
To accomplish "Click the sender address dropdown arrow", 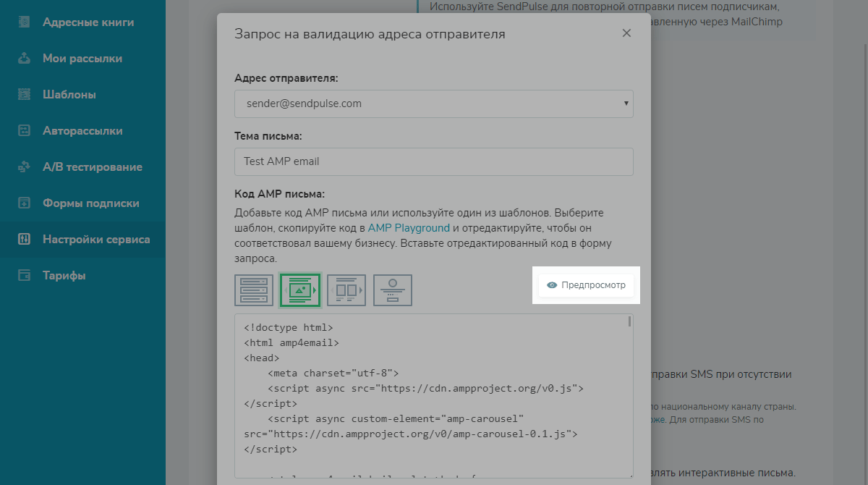I will click(x=626, y=104).
